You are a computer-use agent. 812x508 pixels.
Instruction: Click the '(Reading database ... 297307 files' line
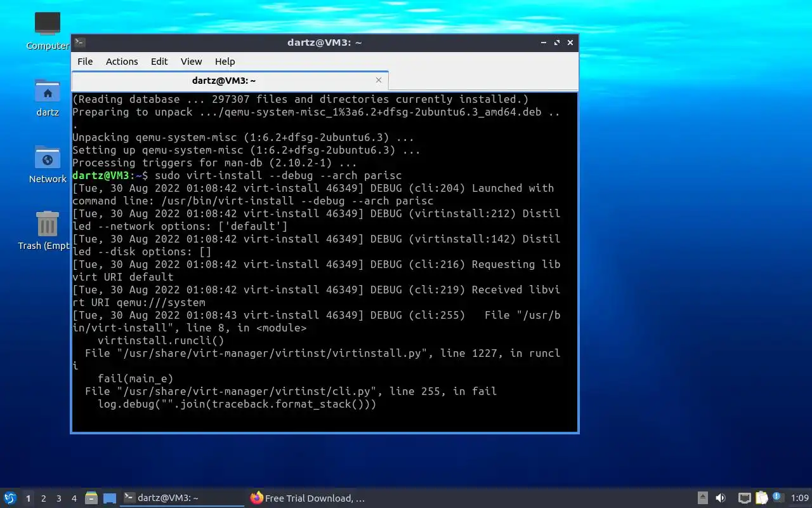pyautogui.click(x=300, y=99)
